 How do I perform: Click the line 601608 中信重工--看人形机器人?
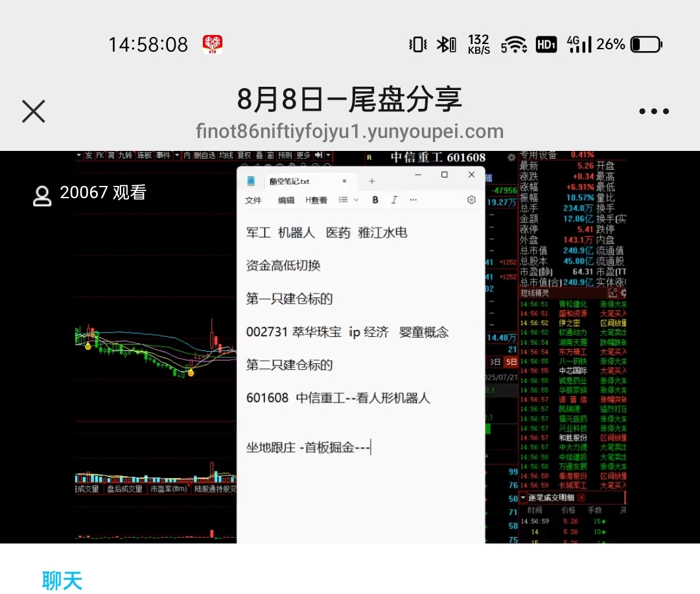point(338,398)
